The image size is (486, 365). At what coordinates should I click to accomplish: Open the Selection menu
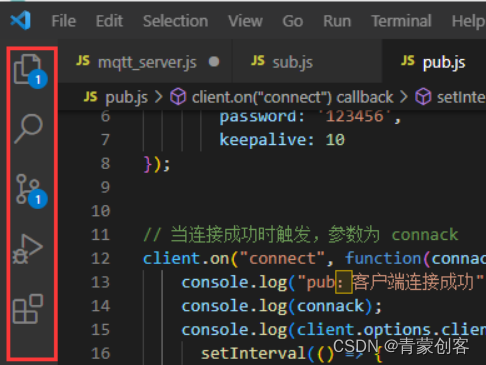pyautogui.click(x=176, y=21)
